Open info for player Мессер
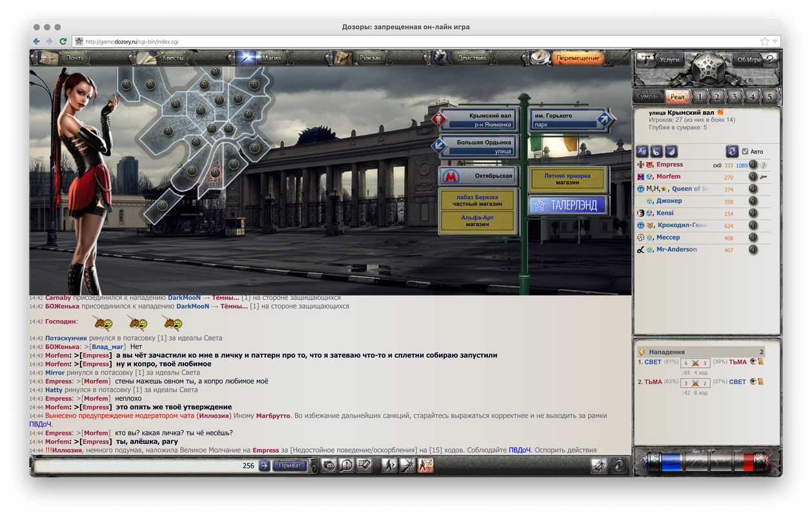Image resolution: width=812 pixels, height=516 pixels. click(x=753, y=237)
